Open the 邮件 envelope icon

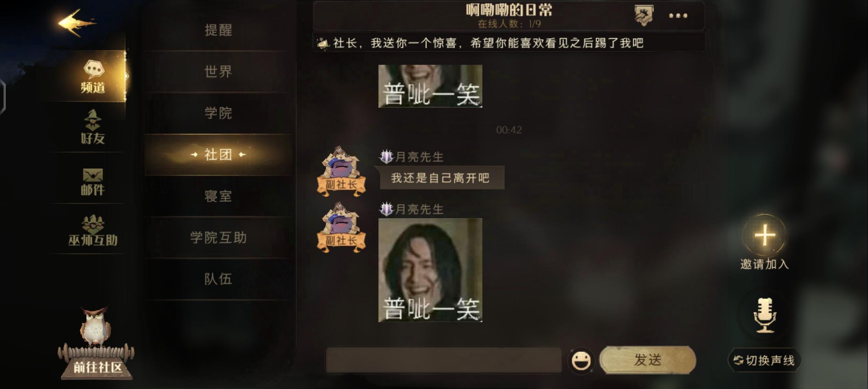tap(93, 175)
